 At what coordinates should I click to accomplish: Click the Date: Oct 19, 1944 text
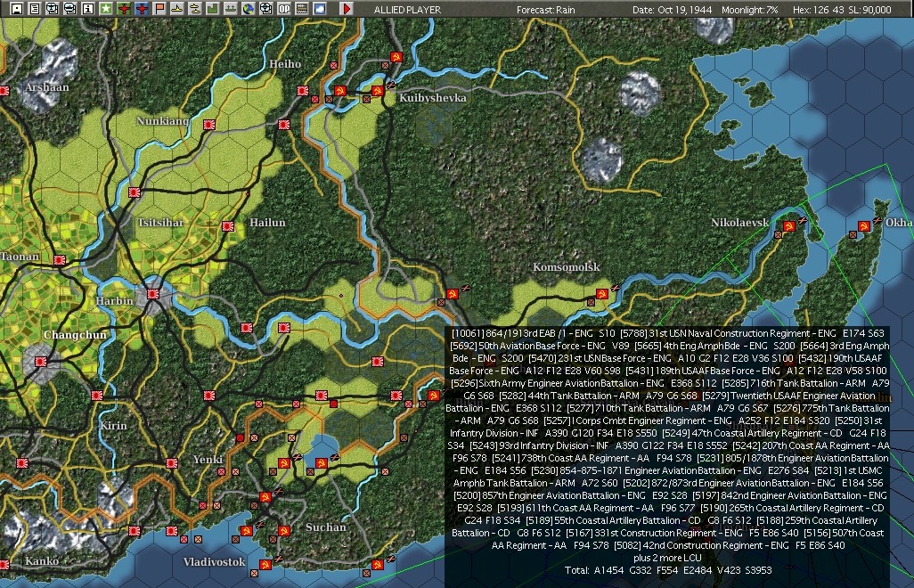coord(672,10)
